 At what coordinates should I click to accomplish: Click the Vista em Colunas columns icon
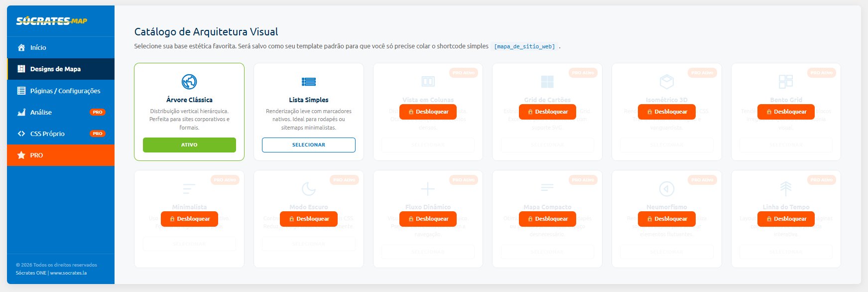click(427, 81)
